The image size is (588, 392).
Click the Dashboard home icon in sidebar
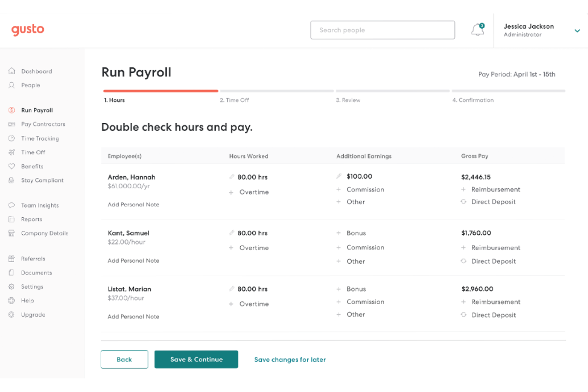(12, 71)
